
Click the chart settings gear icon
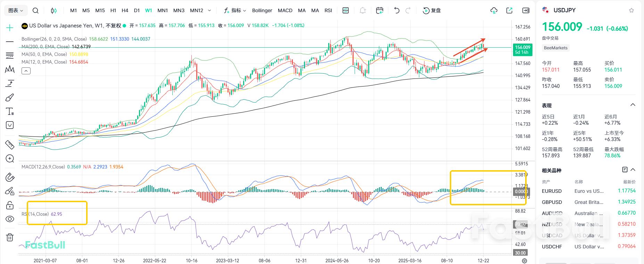[525, 261]
